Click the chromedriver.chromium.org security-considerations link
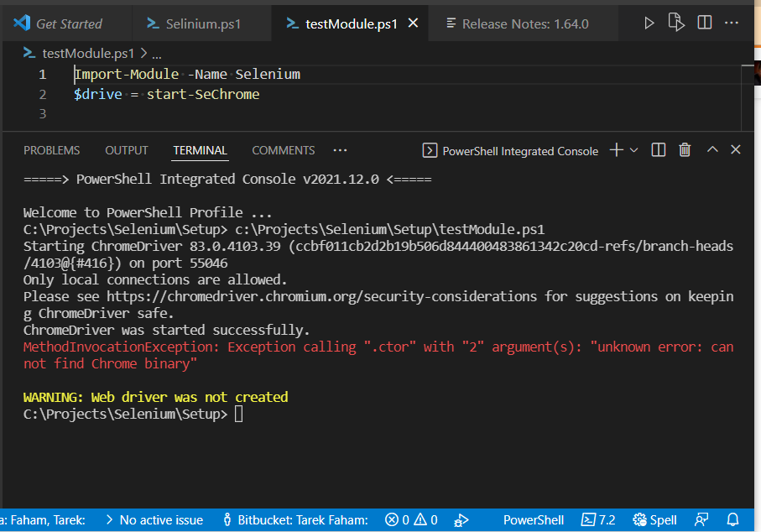The height and width of the screenshot is (532, 761). (x=322, y=296)
